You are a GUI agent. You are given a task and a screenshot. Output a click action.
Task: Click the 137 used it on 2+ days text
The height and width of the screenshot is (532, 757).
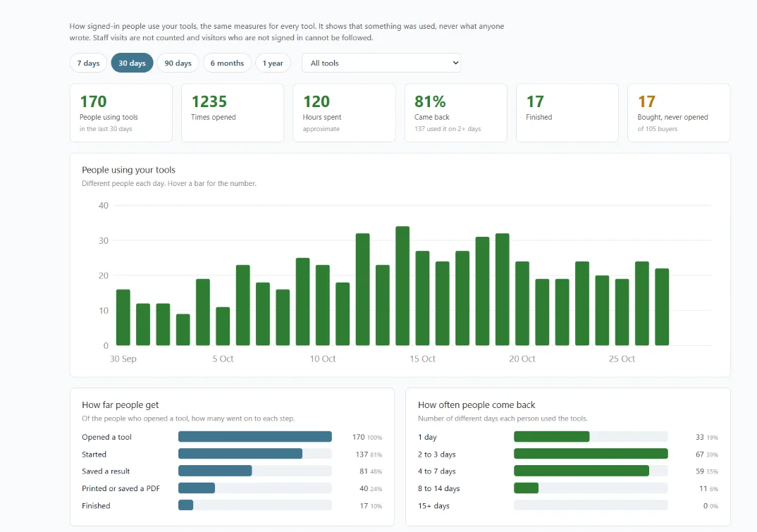point(448,129)
